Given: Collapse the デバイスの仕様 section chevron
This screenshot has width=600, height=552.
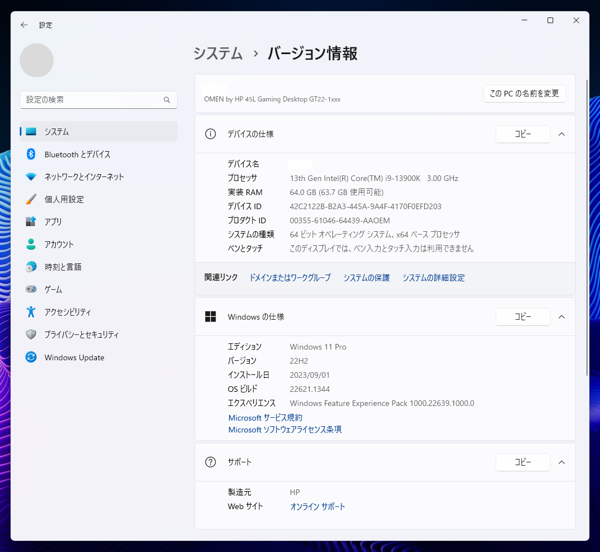Looking at the screenshot, I should click(561, 134).
